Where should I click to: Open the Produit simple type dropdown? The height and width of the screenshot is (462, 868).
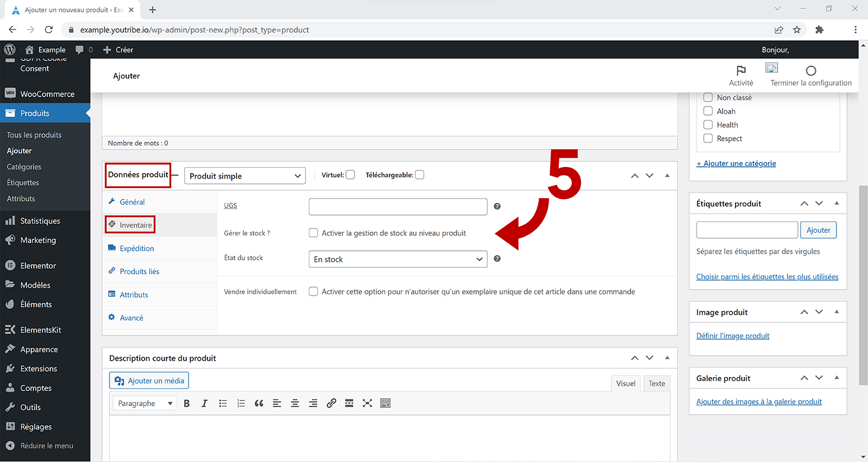tap(245, 176)
